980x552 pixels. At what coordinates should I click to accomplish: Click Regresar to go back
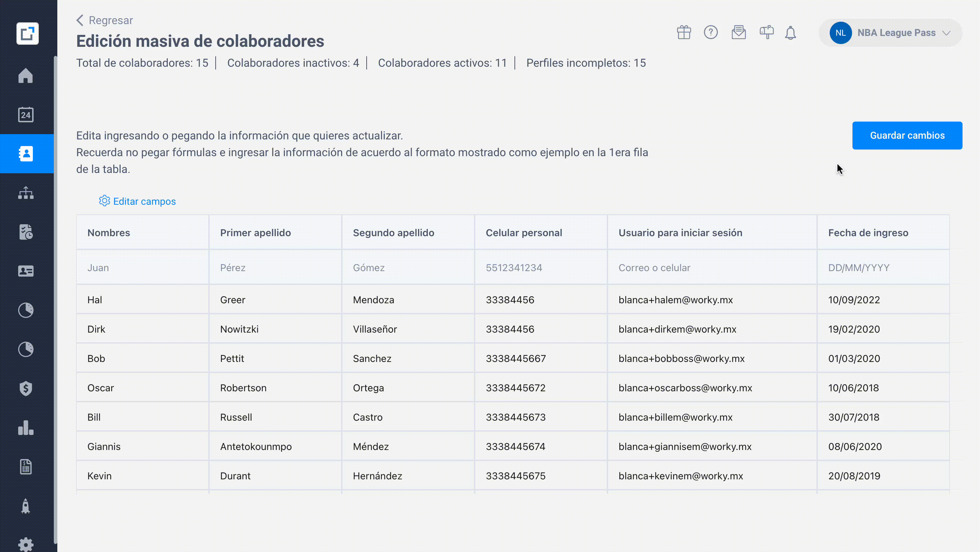pos(104,20)
